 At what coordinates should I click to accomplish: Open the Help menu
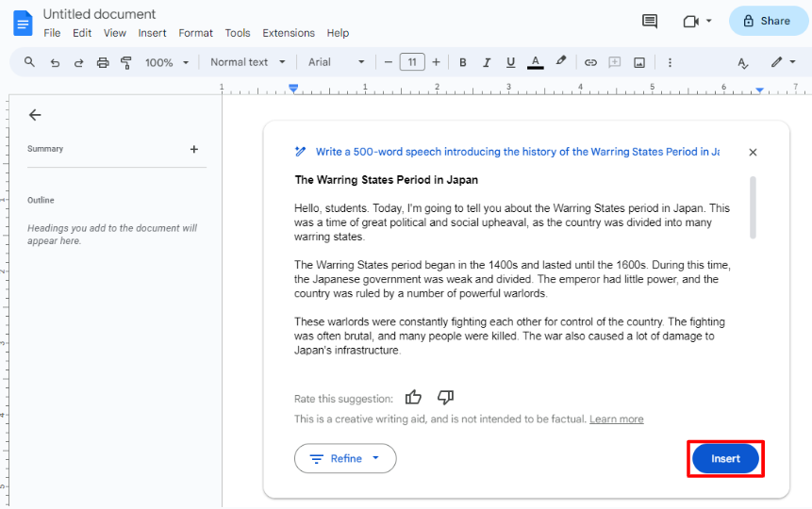click(x=338, y=33)
